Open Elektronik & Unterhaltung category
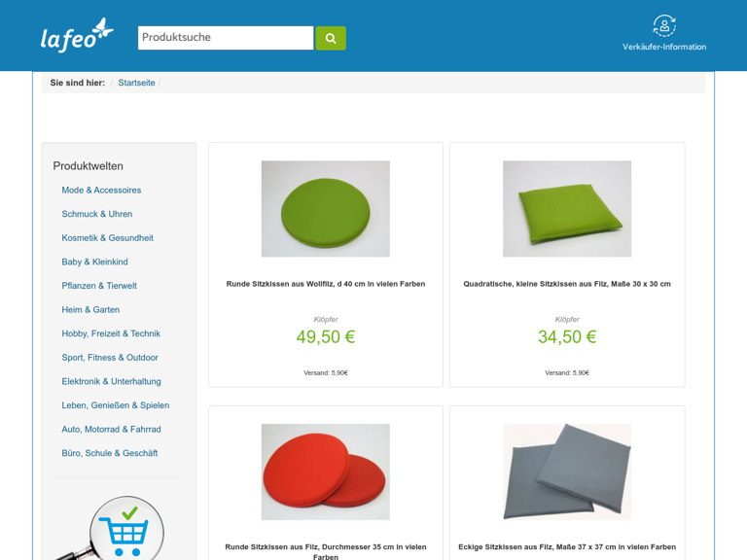The image size is (747, 560). (111, 381)
